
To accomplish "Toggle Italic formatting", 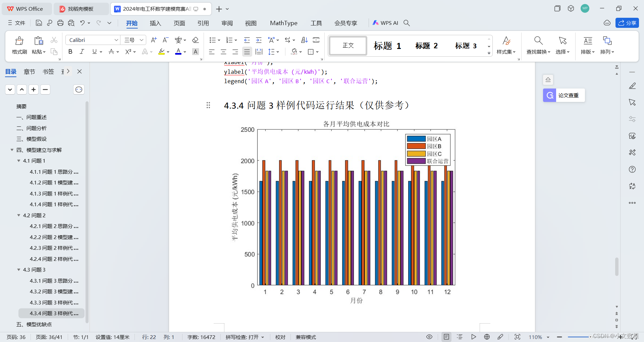I will (x=82, y=52).
